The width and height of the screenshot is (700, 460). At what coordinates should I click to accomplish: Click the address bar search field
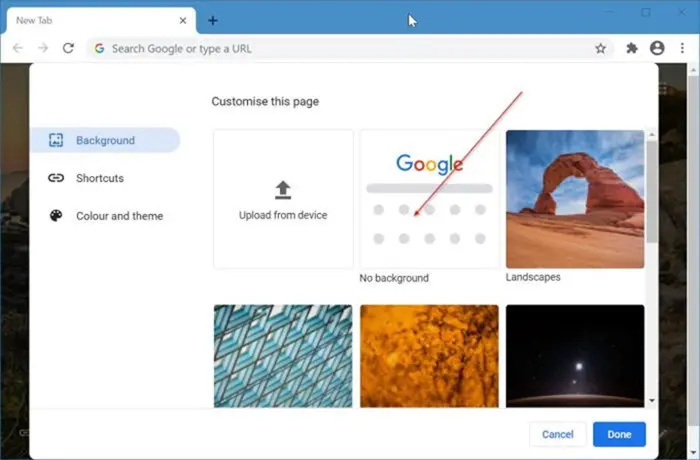point(340,48)
